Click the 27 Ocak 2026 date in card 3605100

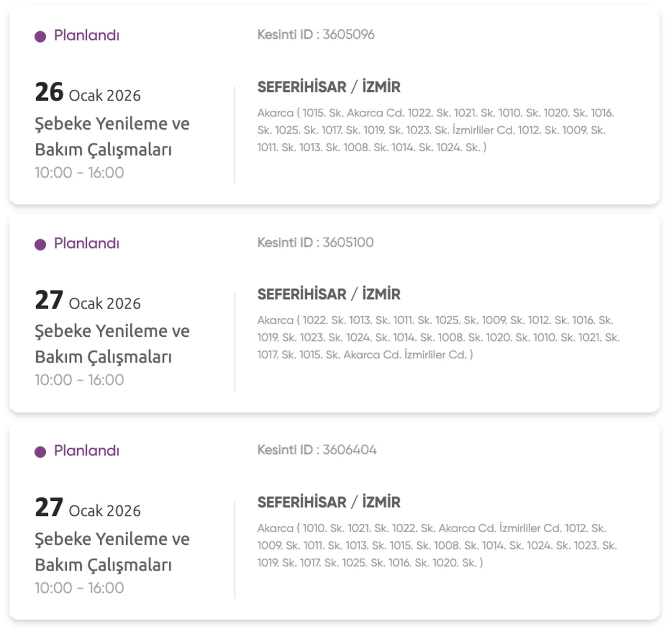coord(88,301)
